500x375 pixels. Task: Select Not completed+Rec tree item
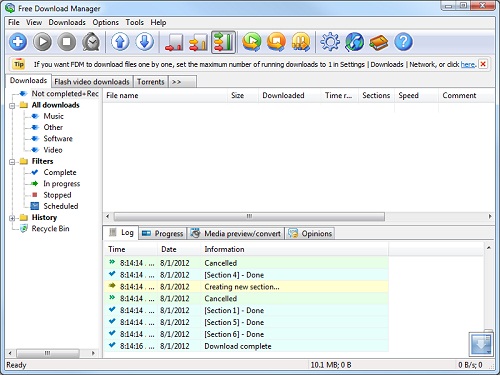(x=65, y=94)
